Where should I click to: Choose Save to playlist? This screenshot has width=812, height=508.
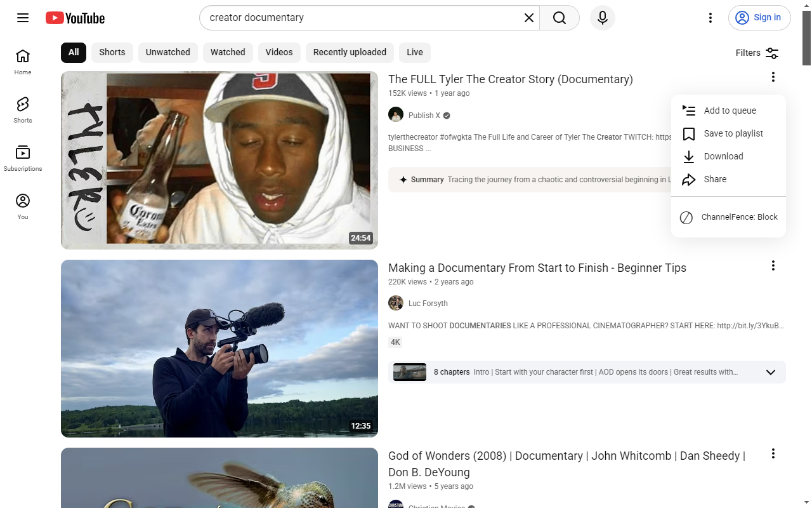point(728,133)
